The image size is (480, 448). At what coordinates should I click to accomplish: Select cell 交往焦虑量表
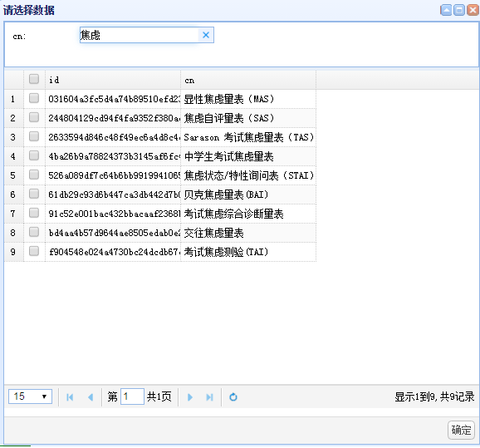248,233
